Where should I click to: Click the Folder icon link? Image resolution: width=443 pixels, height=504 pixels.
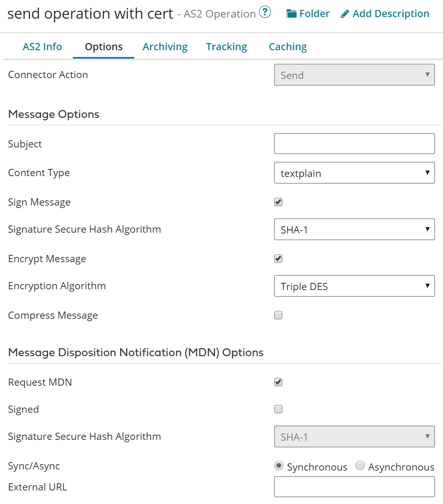(x=292, y=14)
